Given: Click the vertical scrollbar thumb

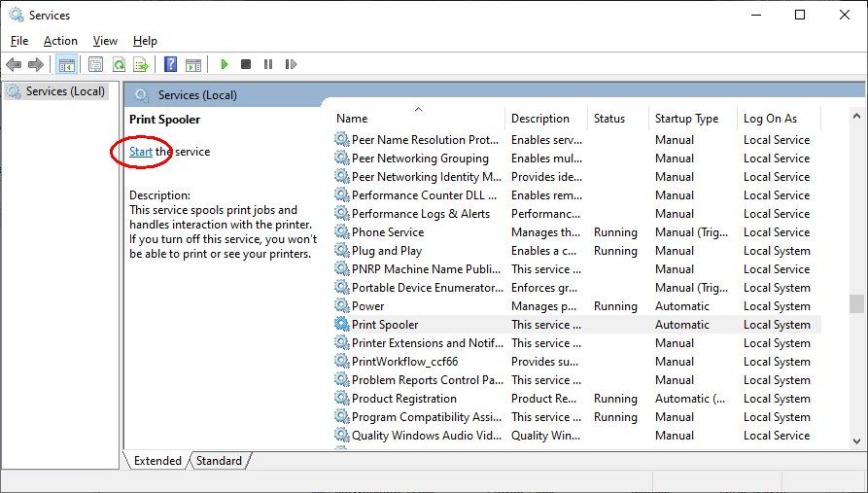Looking at the screenshot, I should [x=856, y=304].
